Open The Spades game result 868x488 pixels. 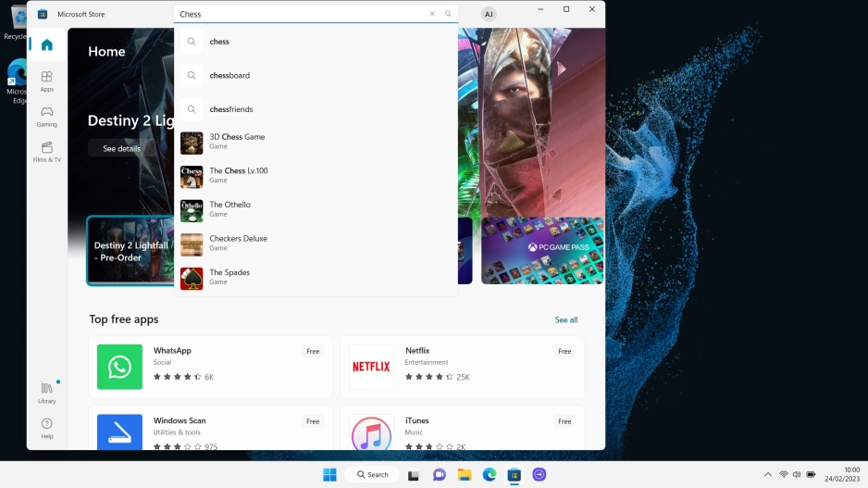pyautogui.click(x=316, y=278)
